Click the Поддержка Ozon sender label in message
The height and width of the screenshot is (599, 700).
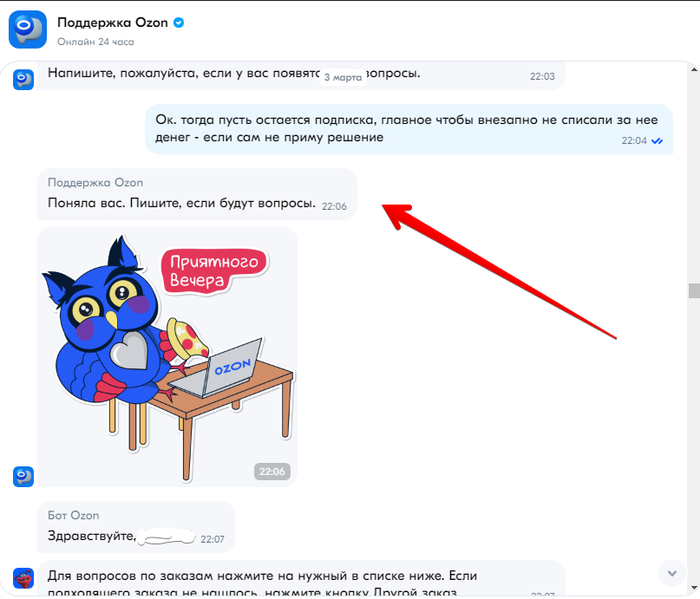[95, 182]
